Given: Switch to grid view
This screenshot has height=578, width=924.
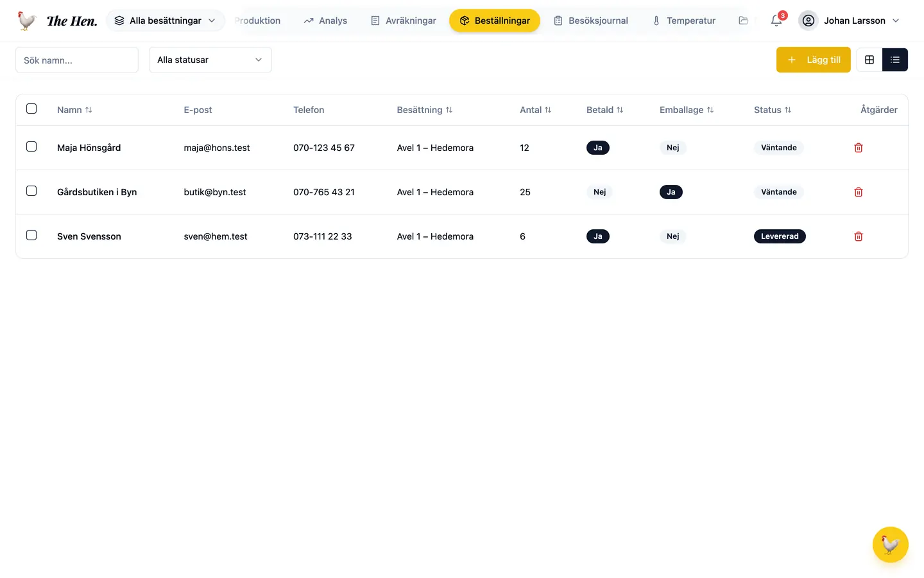Looking at the screenshot, I should (x=869, y=60).
